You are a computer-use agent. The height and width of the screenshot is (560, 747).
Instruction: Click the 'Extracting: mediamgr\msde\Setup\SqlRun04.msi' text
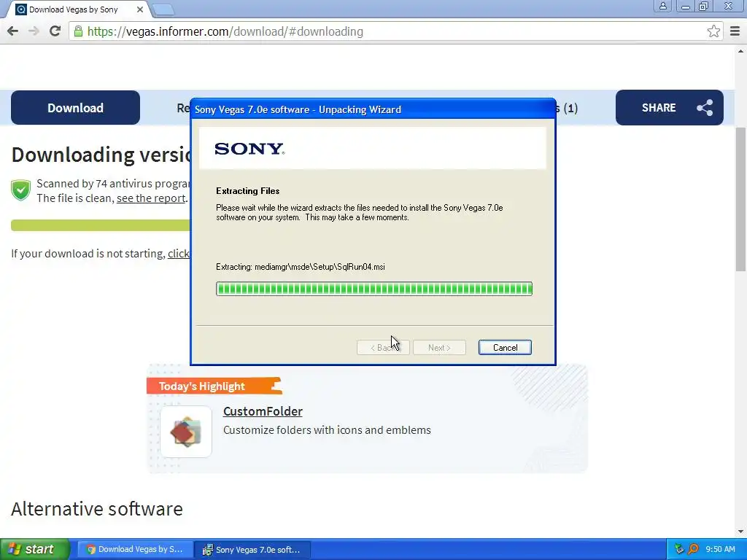coord(300,267)
